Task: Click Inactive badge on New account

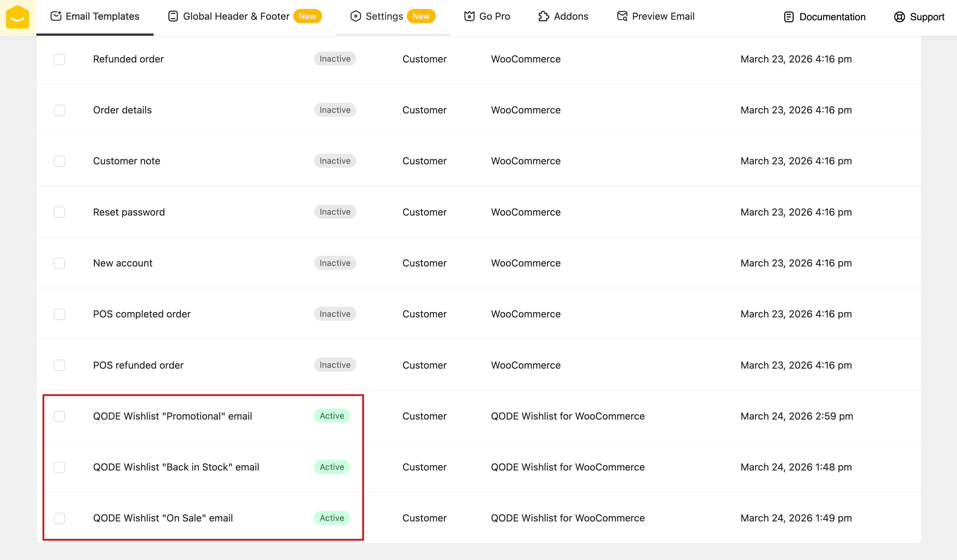Action: tap(335, 263)
